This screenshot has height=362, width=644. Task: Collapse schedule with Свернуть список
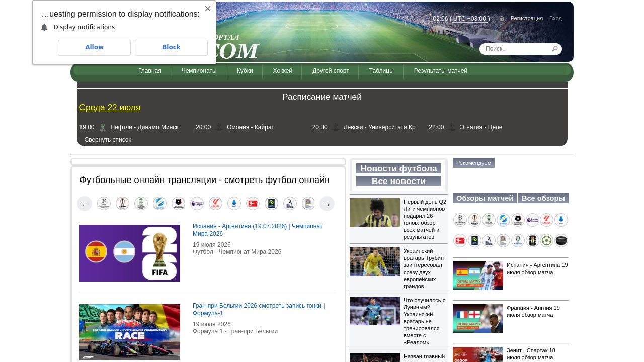pos(108,140)
